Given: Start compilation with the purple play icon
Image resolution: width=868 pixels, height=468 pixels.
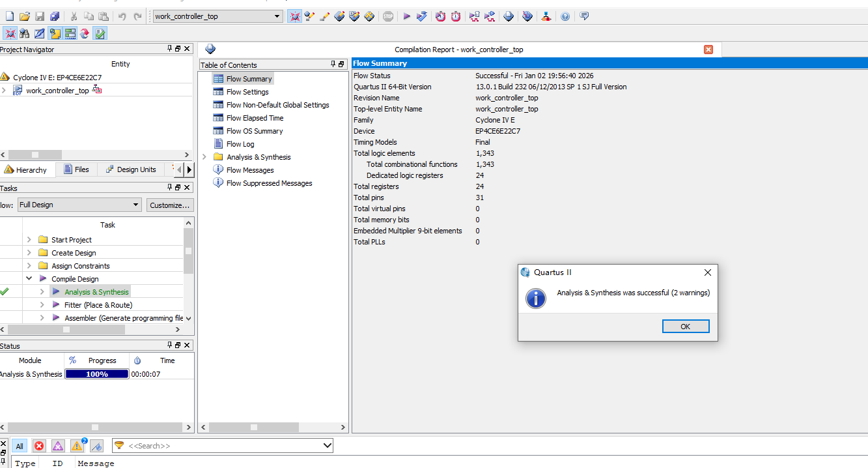Looking at the screenshot, I should pos(406,16).
